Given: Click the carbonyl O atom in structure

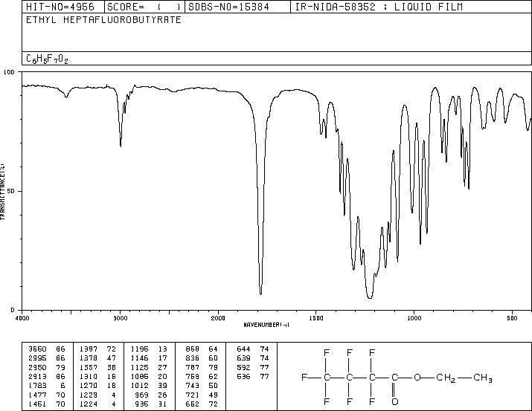Looking at the screenshot, I should (394, 401).
